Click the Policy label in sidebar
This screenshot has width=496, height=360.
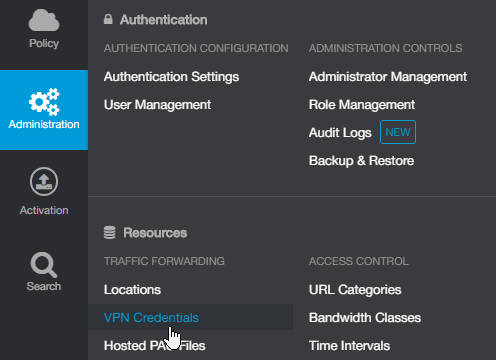[44, 43]
